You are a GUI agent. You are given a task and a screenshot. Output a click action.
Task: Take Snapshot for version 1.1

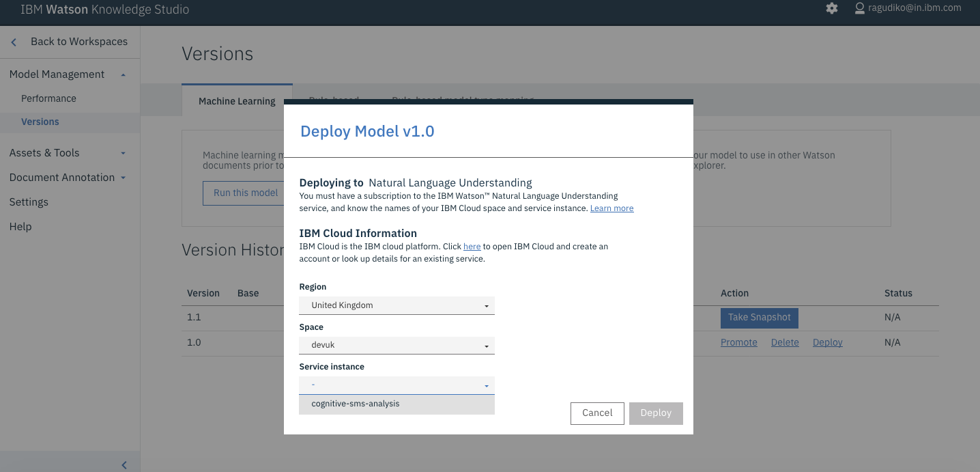[x=759, y=318]
